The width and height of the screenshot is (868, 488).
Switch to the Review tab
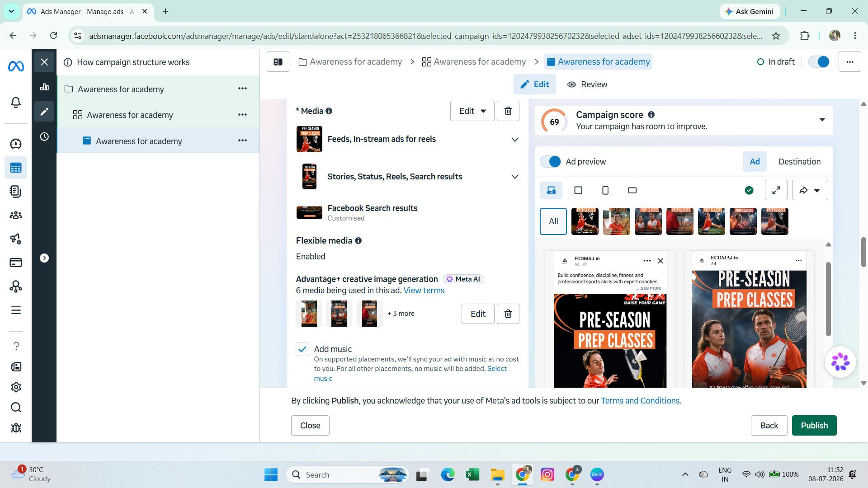(587, 84)
